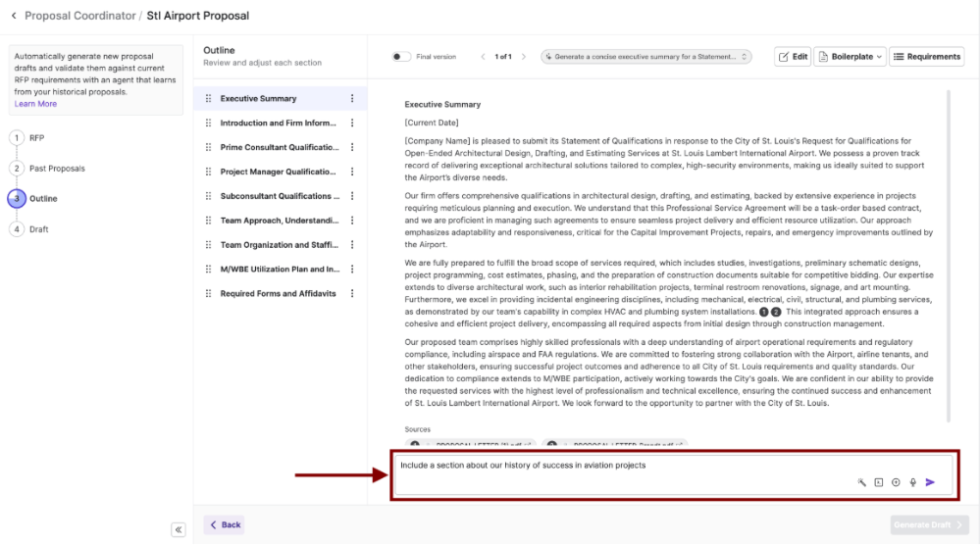Screen dimensions: 980x545
Task: Select Team Approach, Understanding section
Action: tap(280, 221)
